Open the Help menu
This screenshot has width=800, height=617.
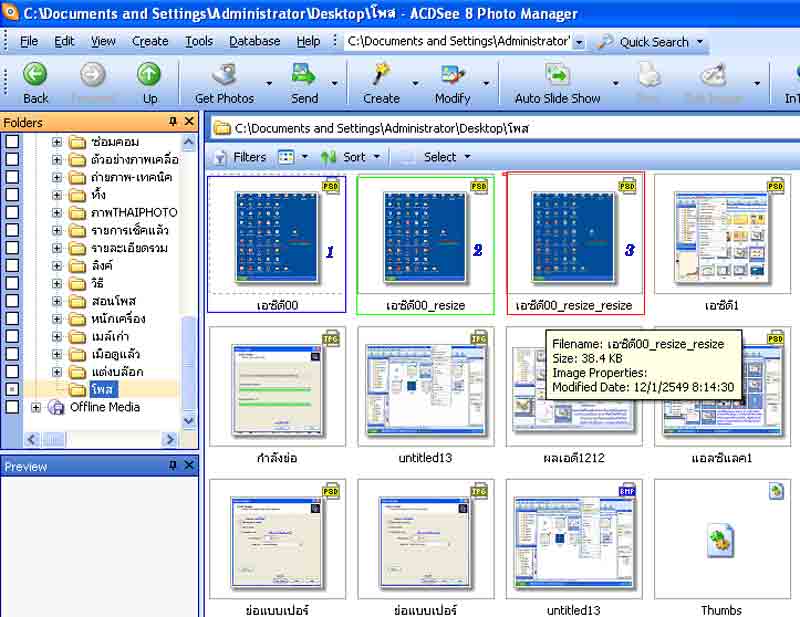click(309, 41)
